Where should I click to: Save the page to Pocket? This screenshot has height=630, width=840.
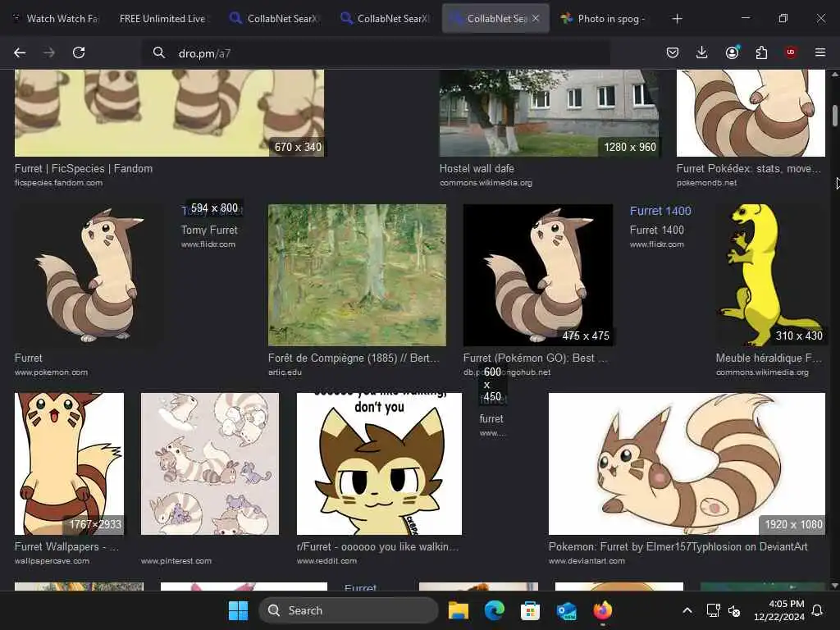(673, 52)
